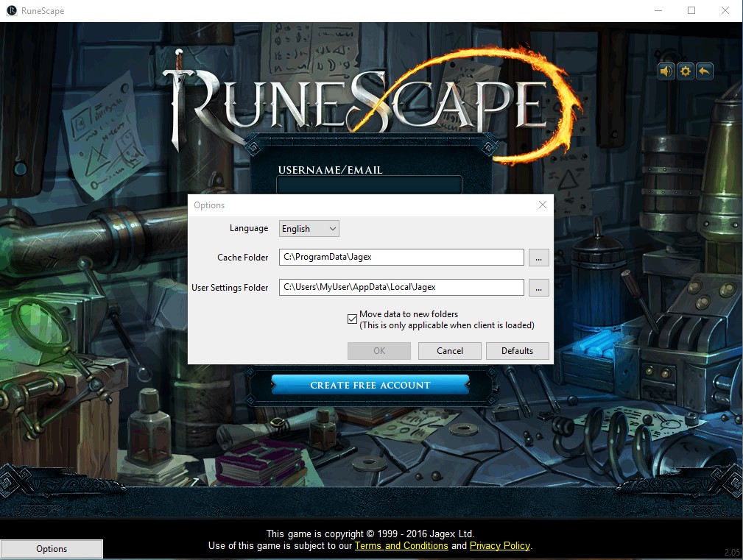Click the RuneScape icon in the title bar

pyautogui.click(x=11, y=10)
